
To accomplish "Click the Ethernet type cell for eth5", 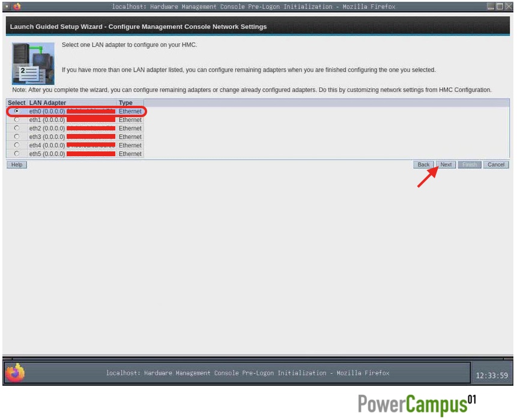I will click(130, 154).
